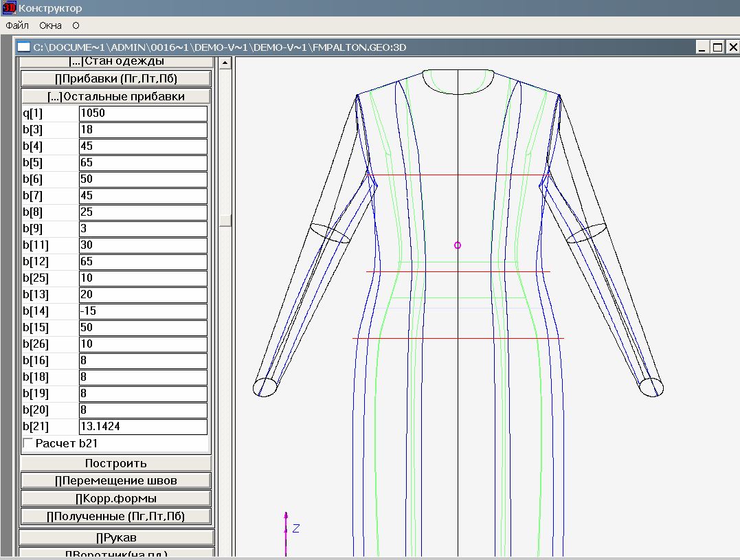Collapse the Остальные прибавки section
The width and height of the screenshot is (740, 560).
(x=115, y=96)
